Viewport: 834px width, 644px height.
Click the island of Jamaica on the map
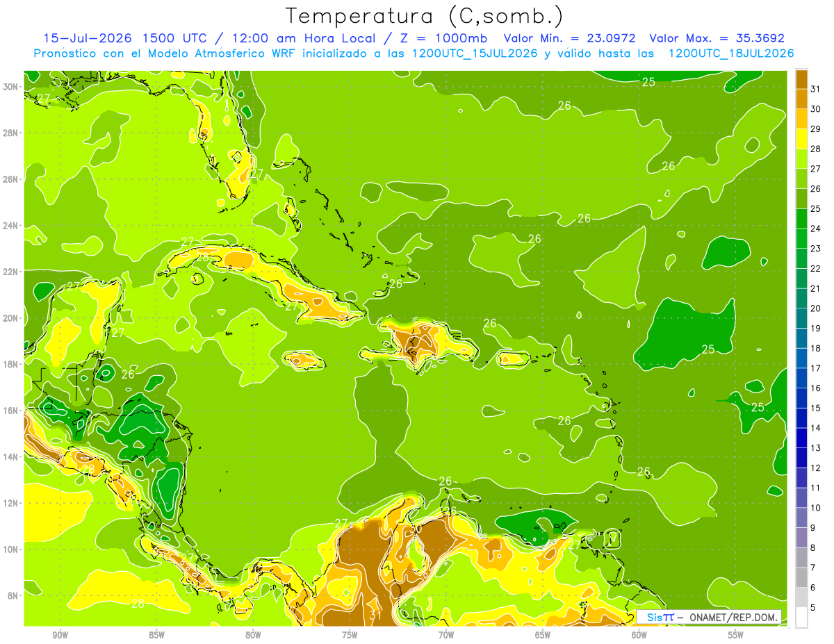pos(305,360)
